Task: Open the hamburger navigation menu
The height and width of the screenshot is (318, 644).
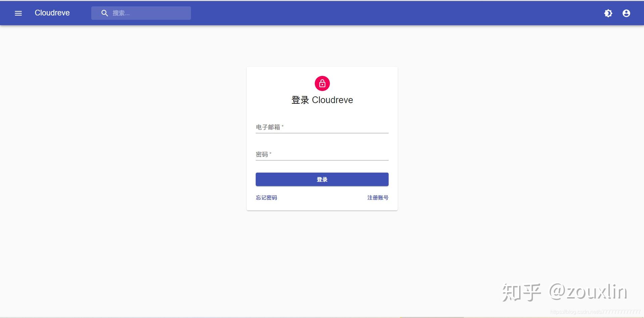Action: coord(18,13)
